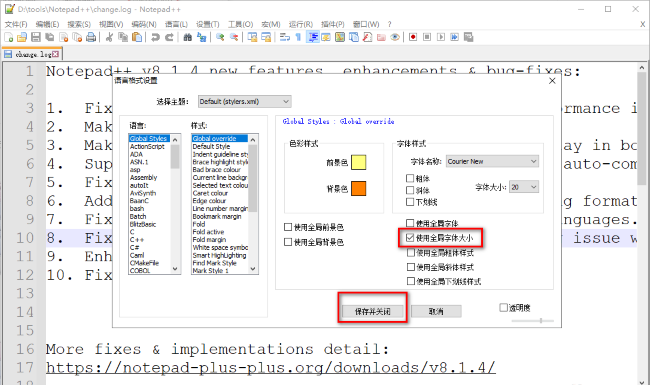Click the Monitoring eye icon

click(395, 37)
